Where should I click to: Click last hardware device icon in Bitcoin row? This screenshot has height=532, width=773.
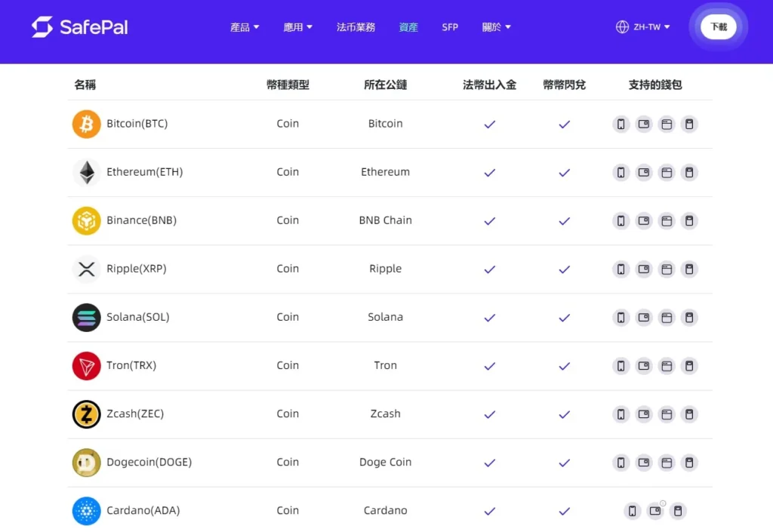pos(689,124)
